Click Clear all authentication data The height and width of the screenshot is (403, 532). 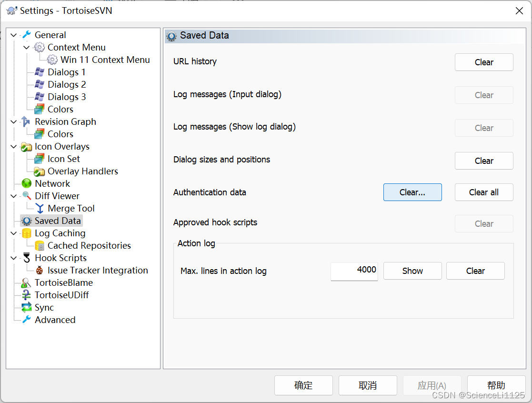[x=484, y=192]
